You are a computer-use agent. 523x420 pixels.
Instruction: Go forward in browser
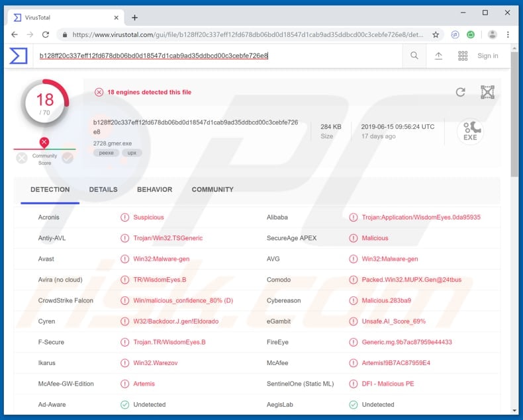pos(30,34)
